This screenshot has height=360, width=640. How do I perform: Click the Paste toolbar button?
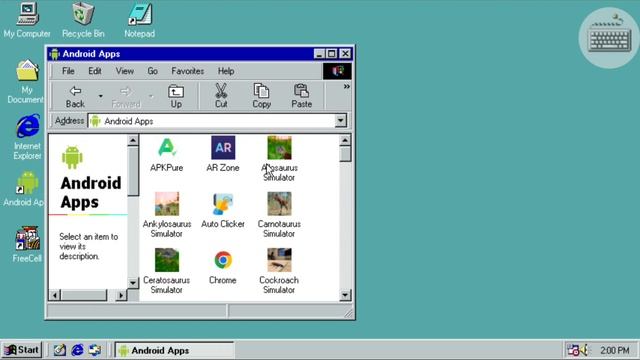(x=302, y=96)
